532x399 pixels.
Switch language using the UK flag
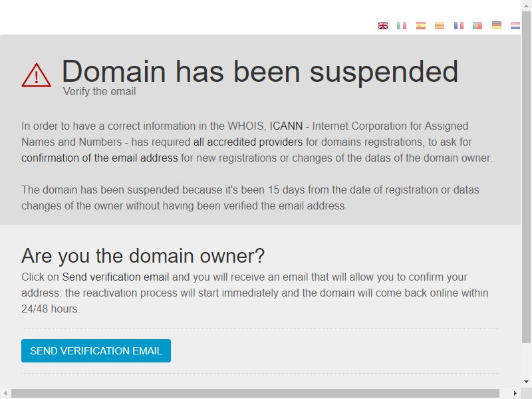click(383, 25)
